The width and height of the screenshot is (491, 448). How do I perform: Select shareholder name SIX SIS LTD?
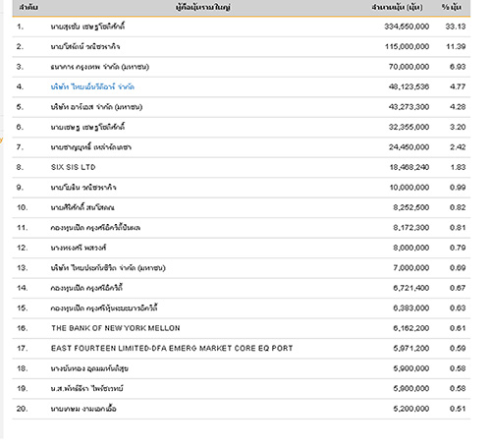[74, 167]
